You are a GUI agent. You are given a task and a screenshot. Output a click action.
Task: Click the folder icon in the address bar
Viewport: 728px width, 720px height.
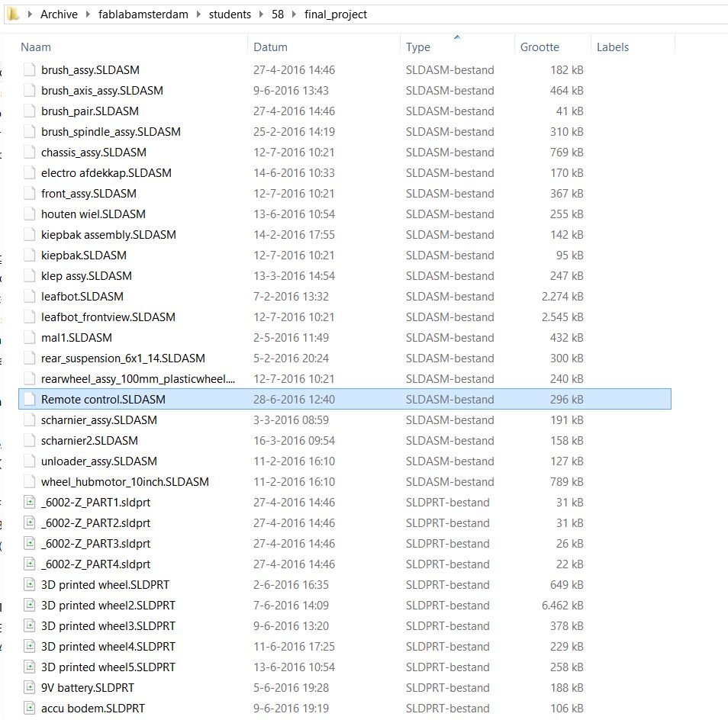pyautogui.click(x=13, y=14)
